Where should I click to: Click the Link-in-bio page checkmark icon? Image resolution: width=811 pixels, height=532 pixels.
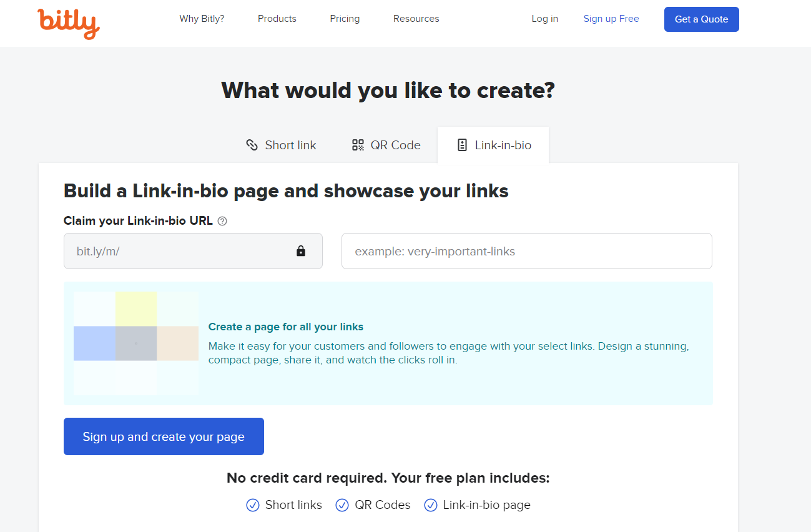431,505
